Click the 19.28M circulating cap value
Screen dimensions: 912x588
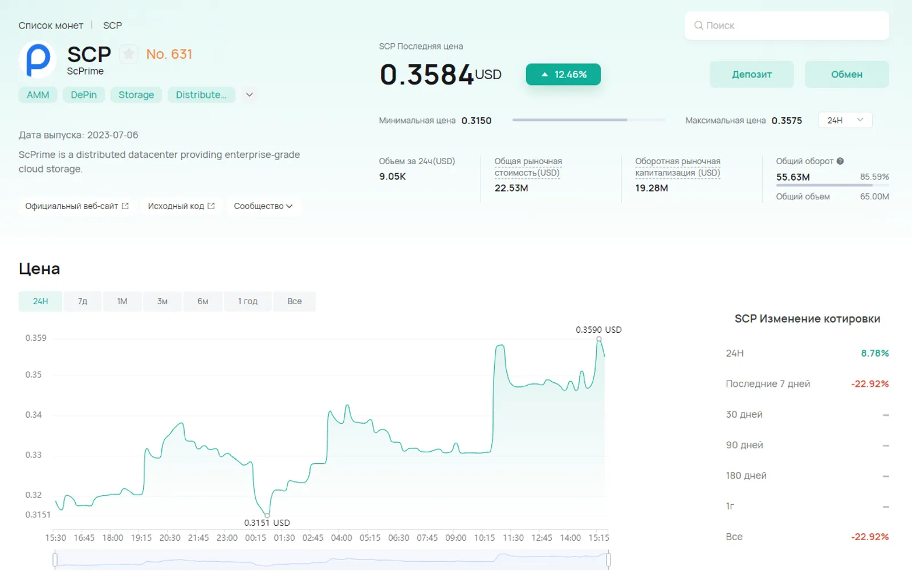(x=652, y=188)
